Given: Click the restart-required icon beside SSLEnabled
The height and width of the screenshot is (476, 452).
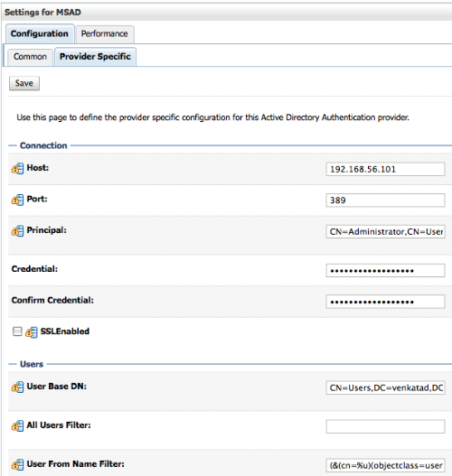Looking at the screenshot, I should [32, 332].
